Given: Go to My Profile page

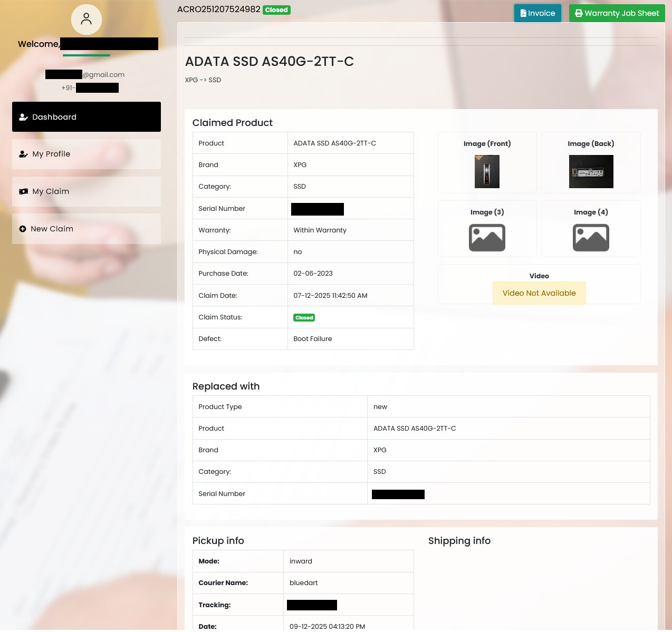Looking at the screenshot, I should click(87, 154).
